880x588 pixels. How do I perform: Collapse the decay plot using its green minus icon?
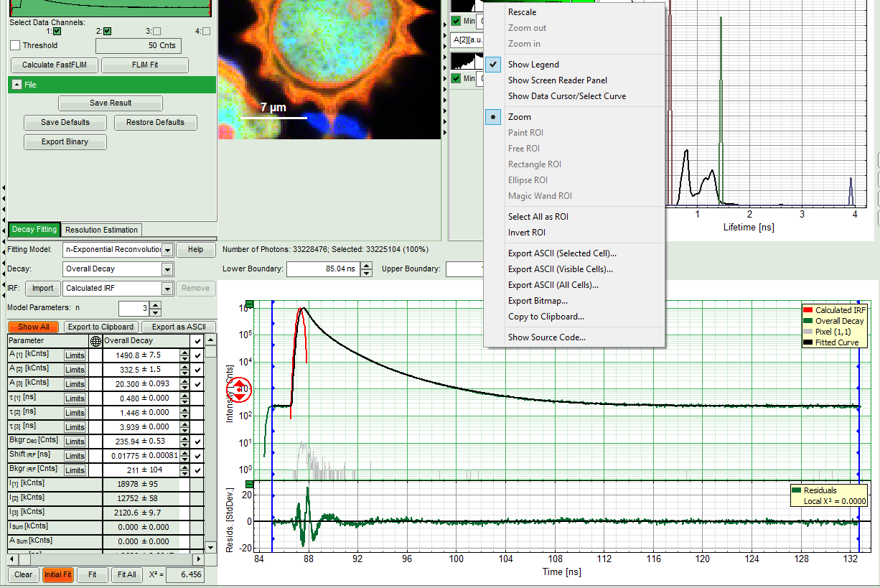249,303
